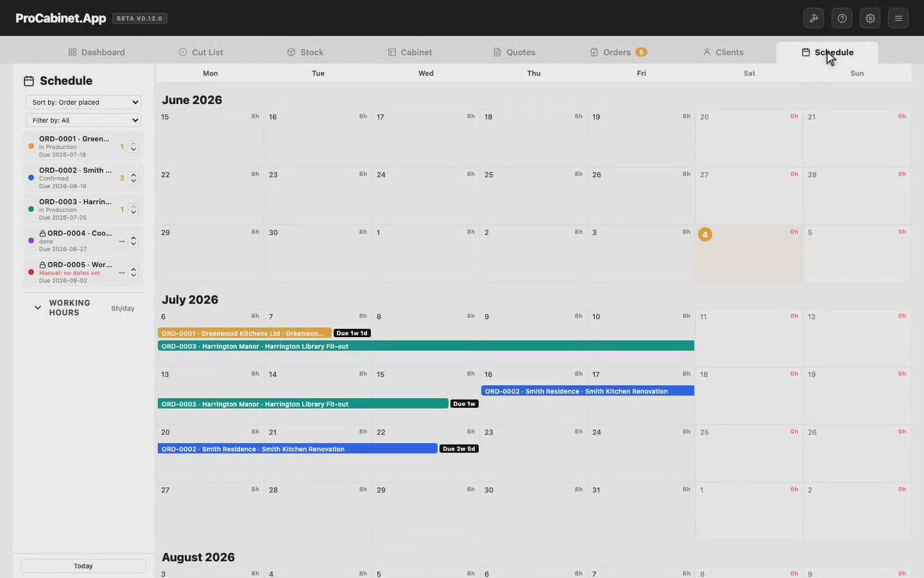Open the Sort by: Order placed dropdown
Image resolution: width=924 pixels, height=578 pixels.
coord(83,102)
